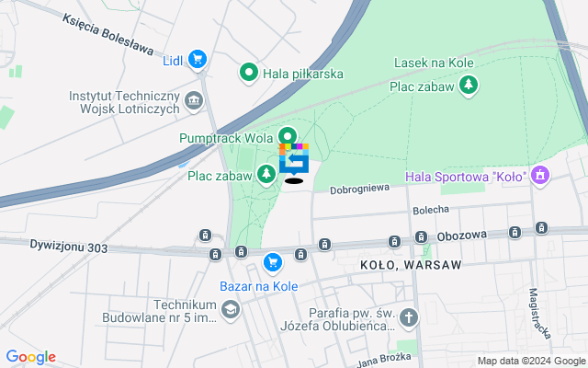Viewport: 588px width, 368px height.
Task: Open the Parafia pw. św. Józefa church pin
Action: (409, 319)
